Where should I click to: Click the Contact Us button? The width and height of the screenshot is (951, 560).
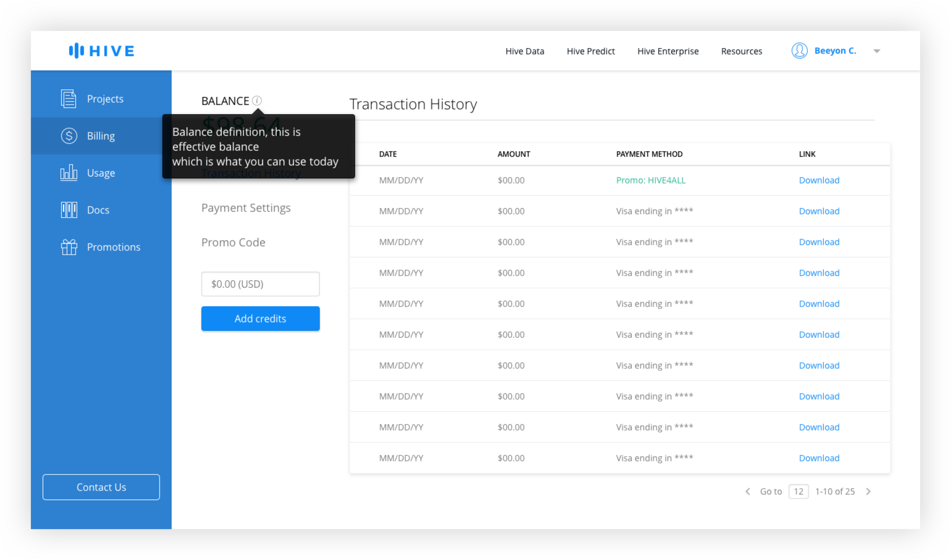coord(101,487)
